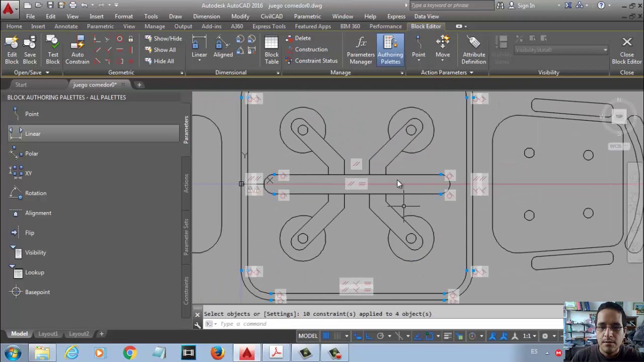
Task: Toggle grid display in status bar
Action: coord(327,336)
